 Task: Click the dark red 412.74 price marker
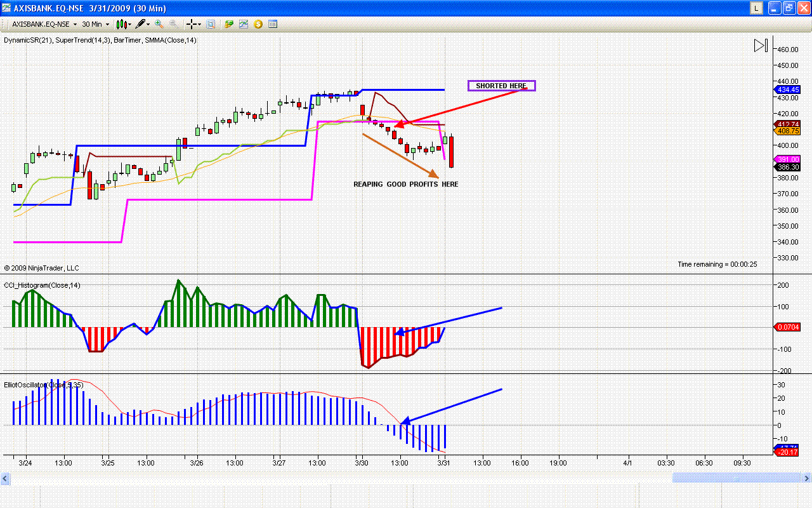coord(787,124)
